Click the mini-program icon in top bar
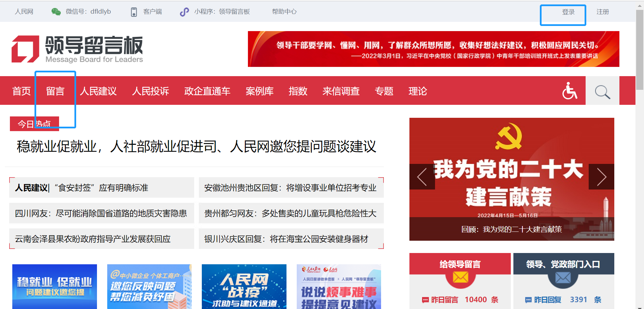 point(184,12)
